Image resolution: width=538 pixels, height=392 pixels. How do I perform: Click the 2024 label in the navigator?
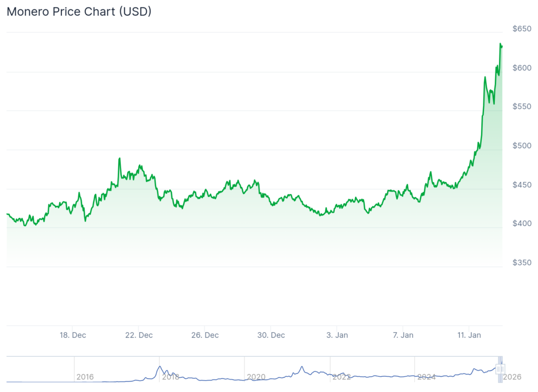click(x=426, y=377)
